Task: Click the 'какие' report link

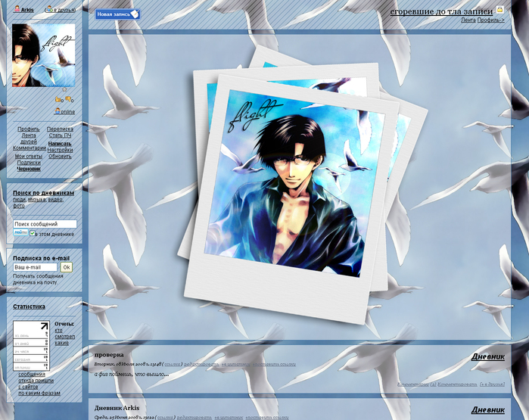Action: click(x=61, y=343)
